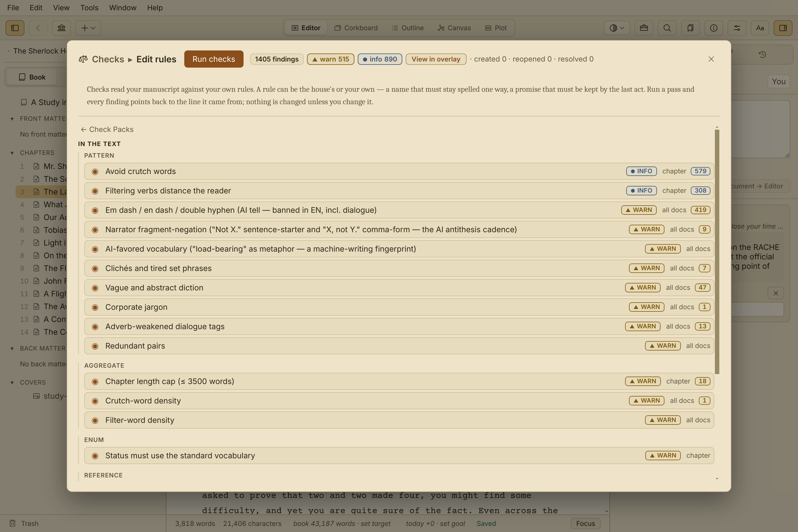
Task: Open the info circle icon
Action: [x=713, y=28]
